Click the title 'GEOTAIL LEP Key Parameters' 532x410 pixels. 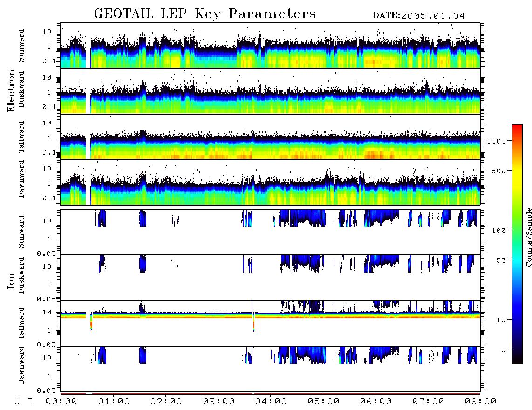point(205,14)
